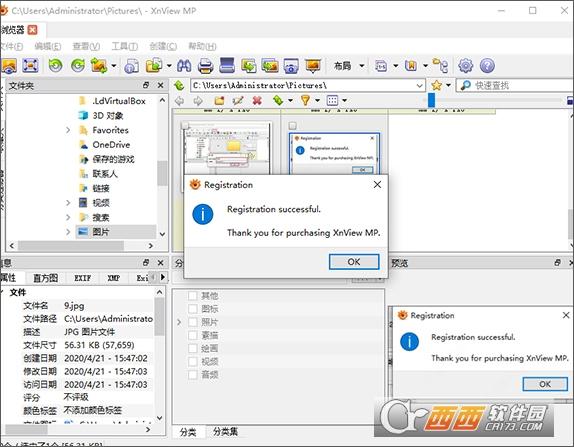Open the favorites star dropdown arrow

pos(448,85)
